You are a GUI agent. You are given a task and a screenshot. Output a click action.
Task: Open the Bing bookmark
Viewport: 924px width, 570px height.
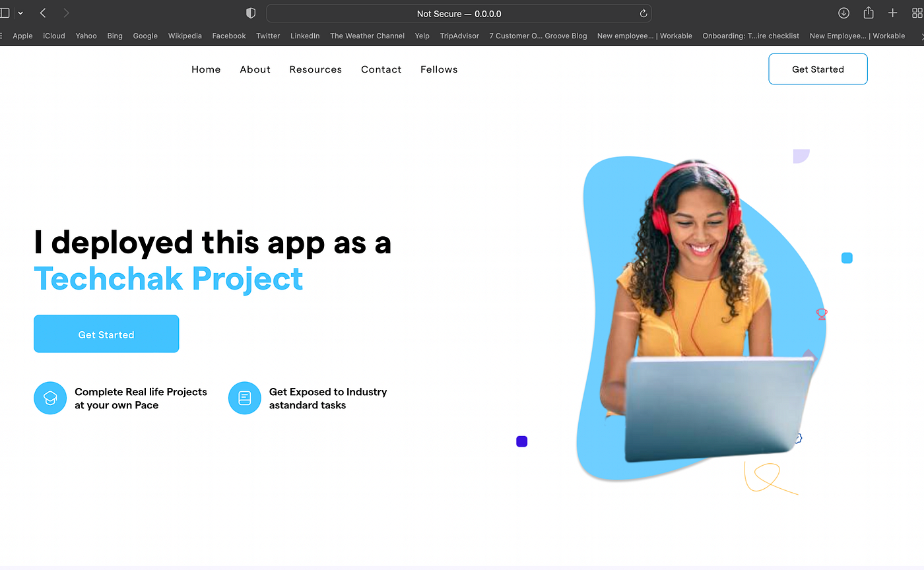pyautogui.click(x=115, y=36)
